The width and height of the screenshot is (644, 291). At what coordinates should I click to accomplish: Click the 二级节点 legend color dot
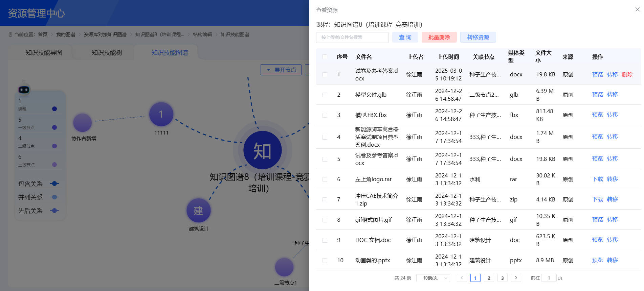[x=54, y=146]
